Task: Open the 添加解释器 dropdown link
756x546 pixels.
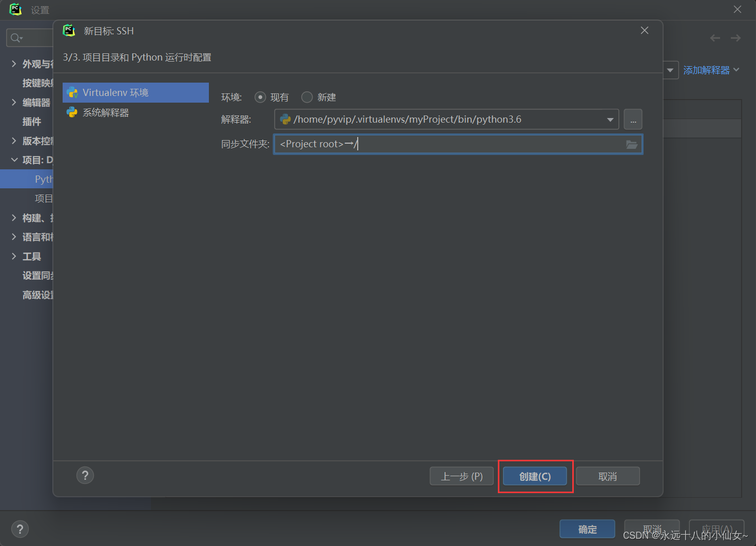Action: point(711,70)
